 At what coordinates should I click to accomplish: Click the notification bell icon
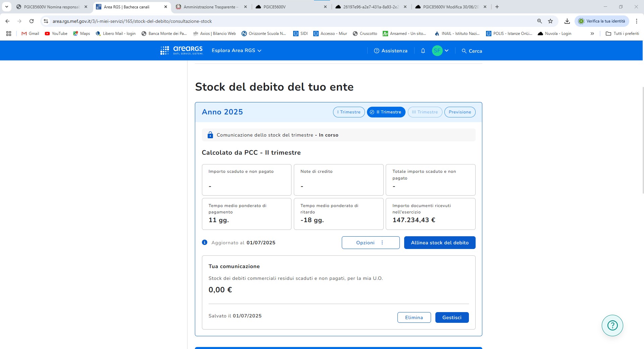[x=423, y=51]
